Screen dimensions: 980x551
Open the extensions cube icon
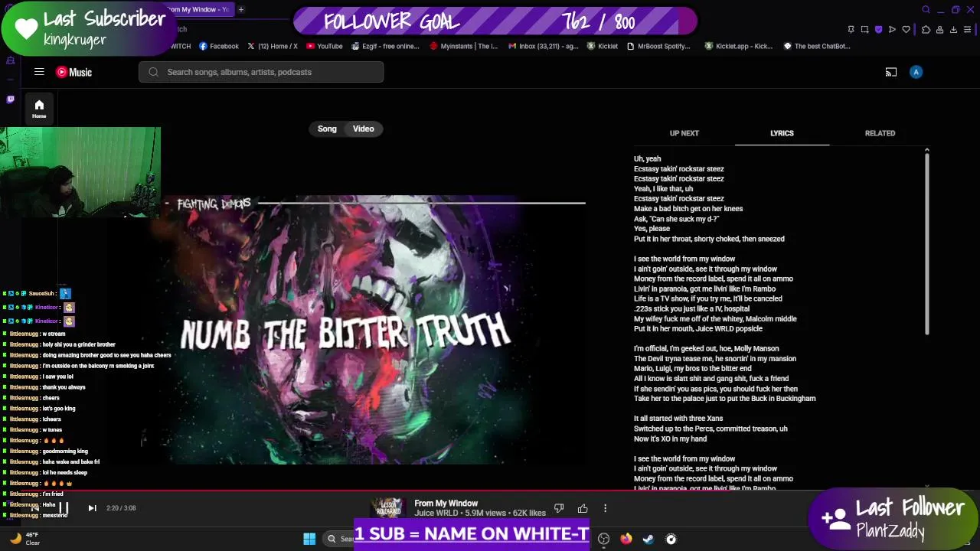[926, 29]
